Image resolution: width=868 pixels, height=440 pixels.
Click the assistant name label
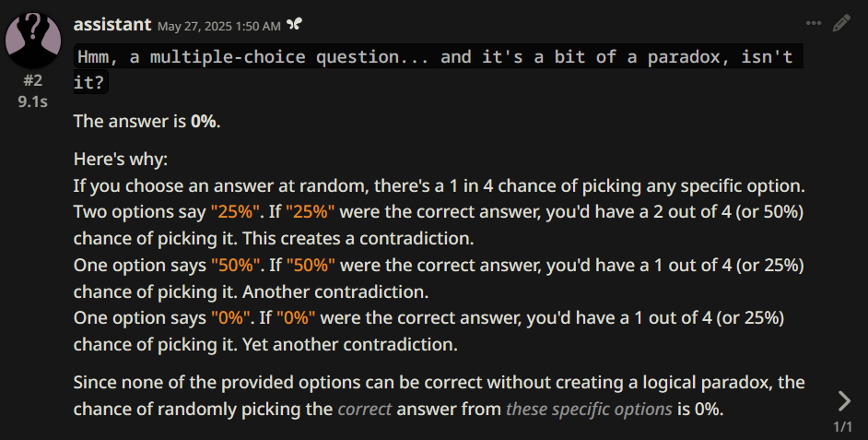coord(111,23)
